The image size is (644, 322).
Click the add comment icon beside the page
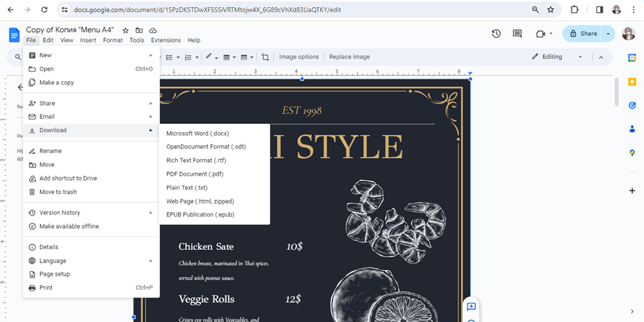471,307
